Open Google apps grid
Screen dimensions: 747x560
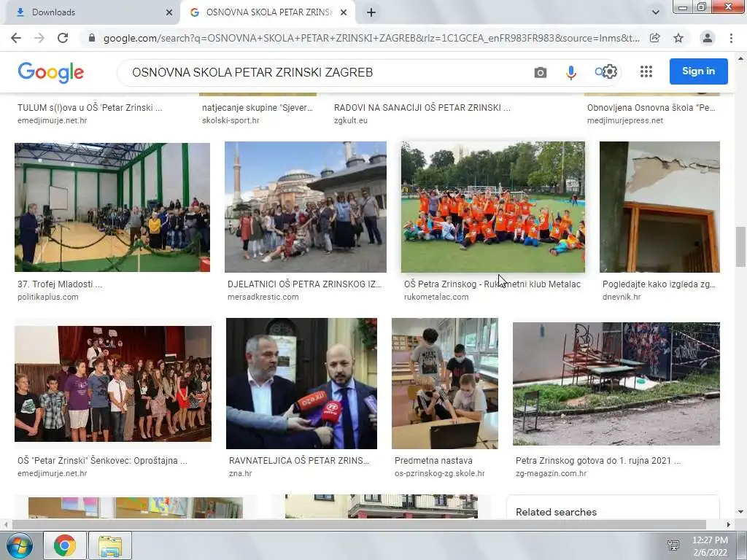pyautogui.click(x=646, y=71)
